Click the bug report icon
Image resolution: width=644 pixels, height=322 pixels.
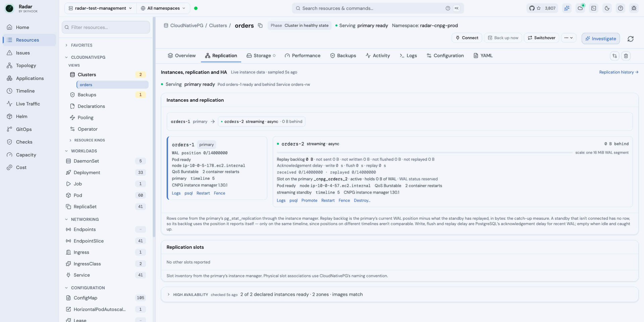pyautogui.click(x=634, y=8)
